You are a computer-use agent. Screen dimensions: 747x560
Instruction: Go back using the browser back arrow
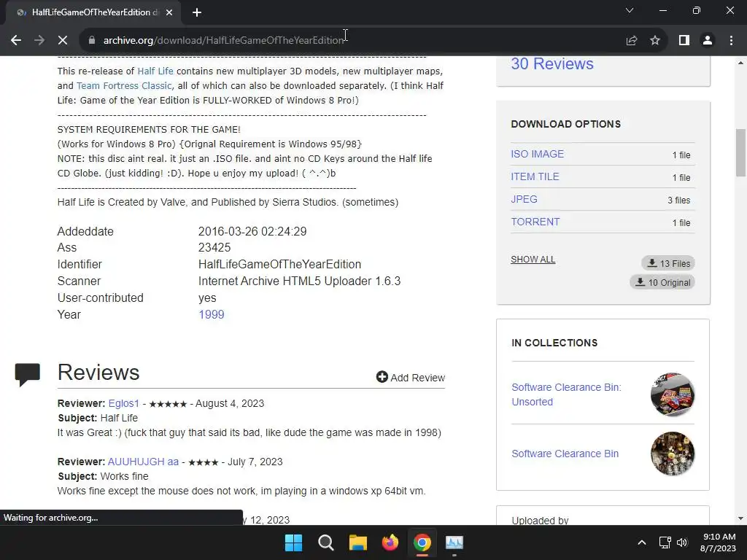[x=16, y=41]
